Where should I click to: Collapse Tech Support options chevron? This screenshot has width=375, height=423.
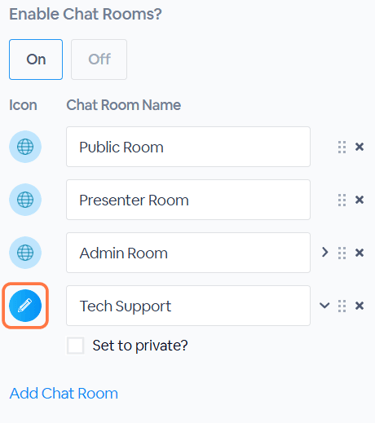(325, 305)
